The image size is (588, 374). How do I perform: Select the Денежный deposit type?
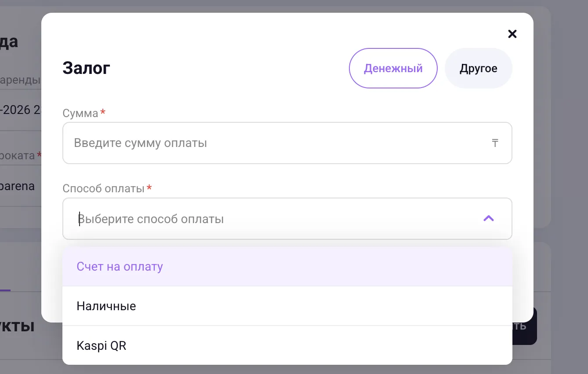tap(393, 68)
